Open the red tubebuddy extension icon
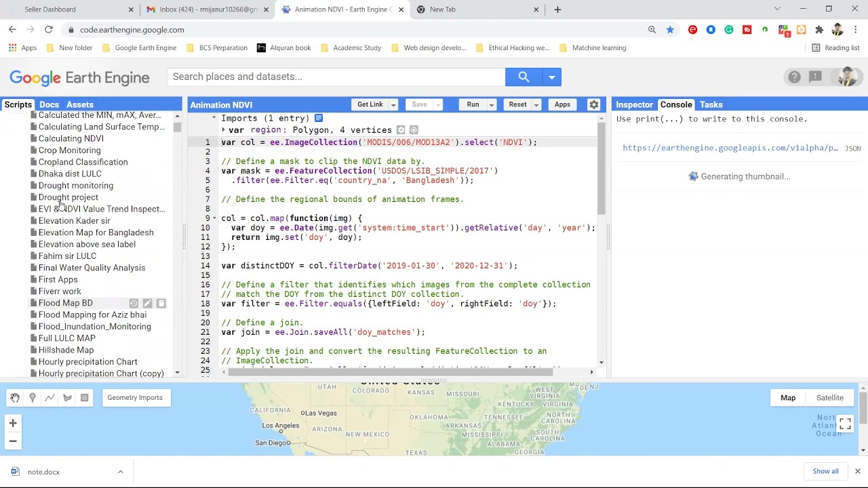 747,30
